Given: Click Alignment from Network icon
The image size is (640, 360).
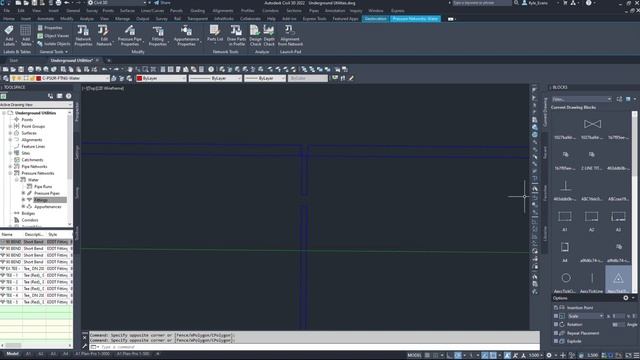Looking at the screenshot, I should click(x=290, y=35).
